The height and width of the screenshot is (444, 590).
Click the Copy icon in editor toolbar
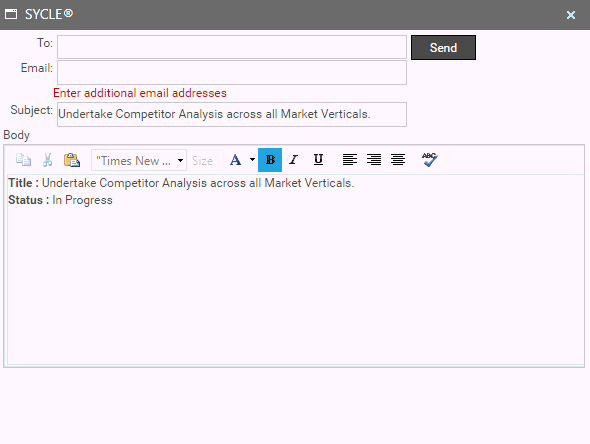coord(23,160)
